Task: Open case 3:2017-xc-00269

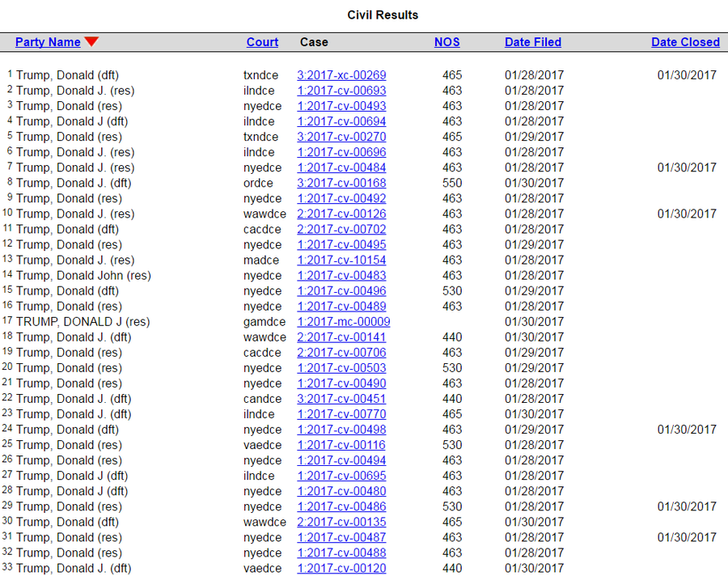Action: point(341,75)
